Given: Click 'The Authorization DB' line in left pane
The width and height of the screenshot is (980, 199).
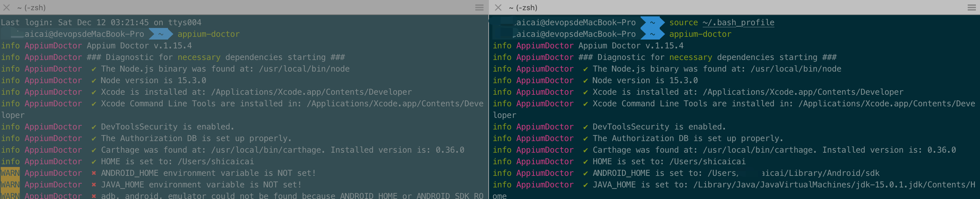Looking at the screenshot, I should 196,138.
